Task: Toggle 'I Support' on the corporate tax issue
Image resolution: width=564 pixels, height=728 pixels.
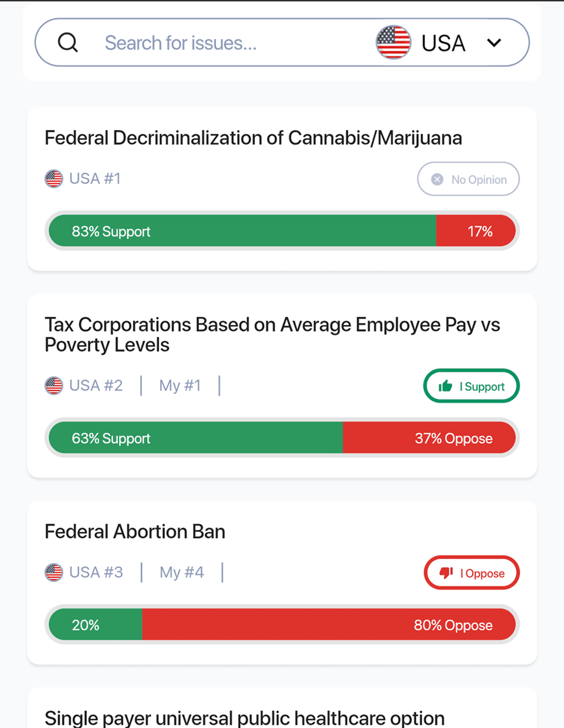Action: pos(471,386)
